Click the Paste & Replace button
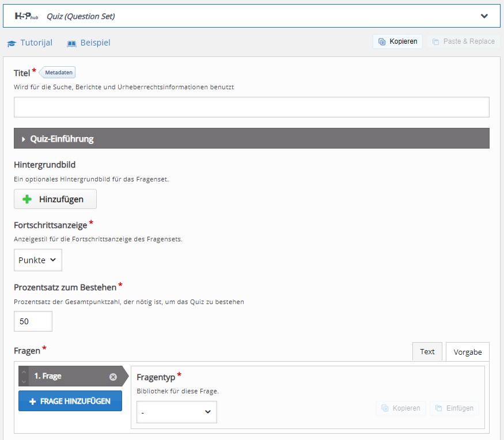 point(464,41)
